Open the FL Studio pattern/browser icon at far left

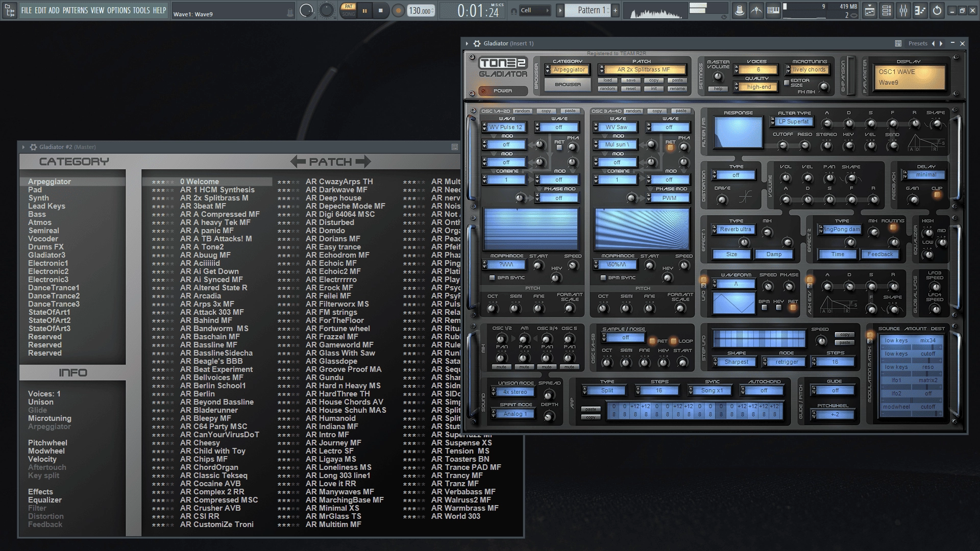[x=10, y=10]
